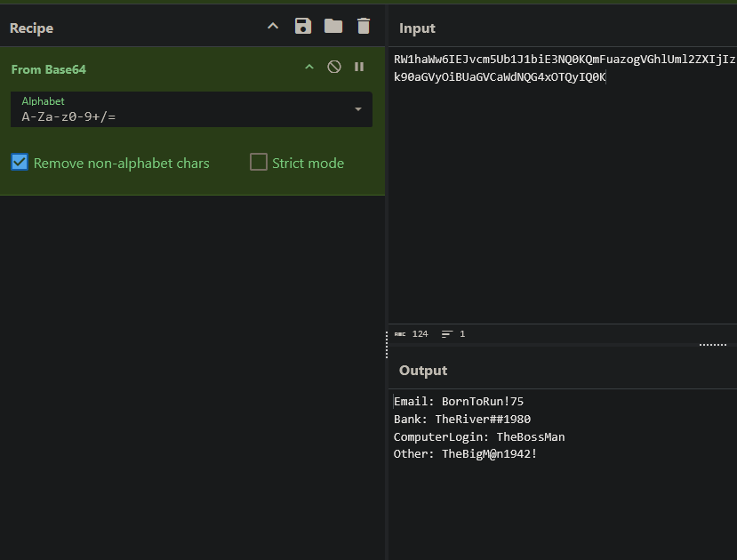
Task: Click inside the Base64 input text
Action: [533, 68]
